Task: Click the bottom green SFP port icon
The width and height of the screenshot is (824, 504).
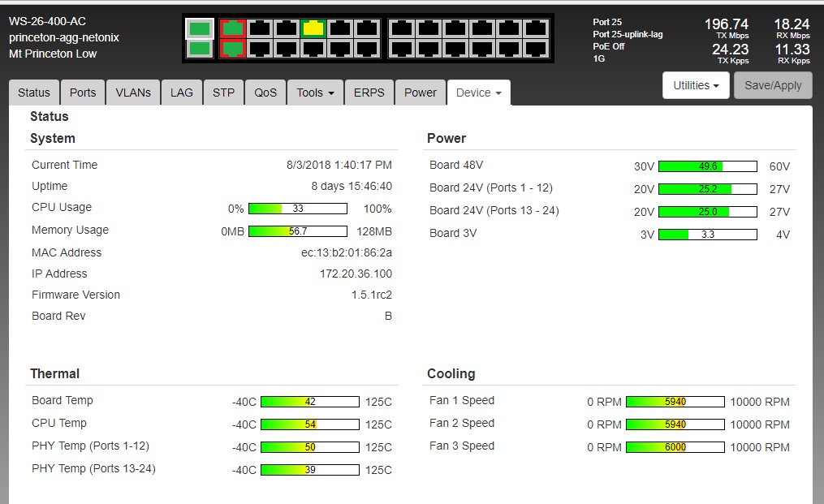Action: [x=200, y=49]
